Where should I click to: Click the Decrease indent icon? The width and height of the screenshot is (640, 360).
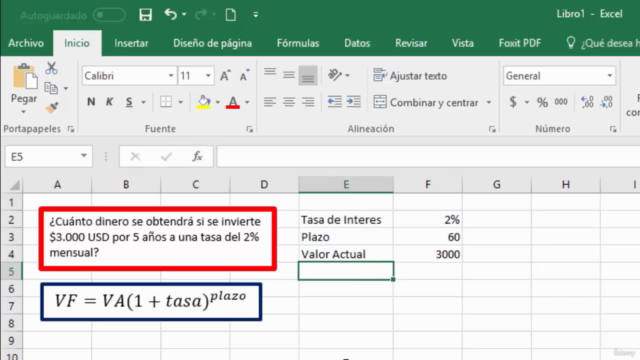tap(335, 102)
